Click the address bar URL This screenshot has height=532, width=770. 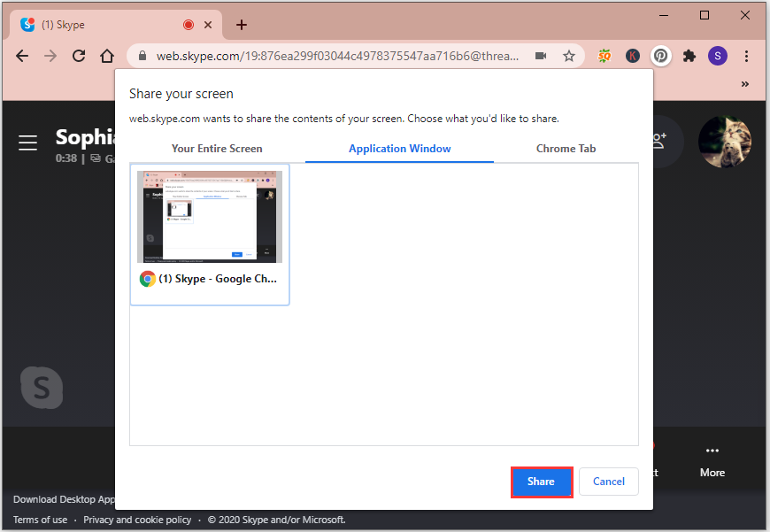[337, 56]
